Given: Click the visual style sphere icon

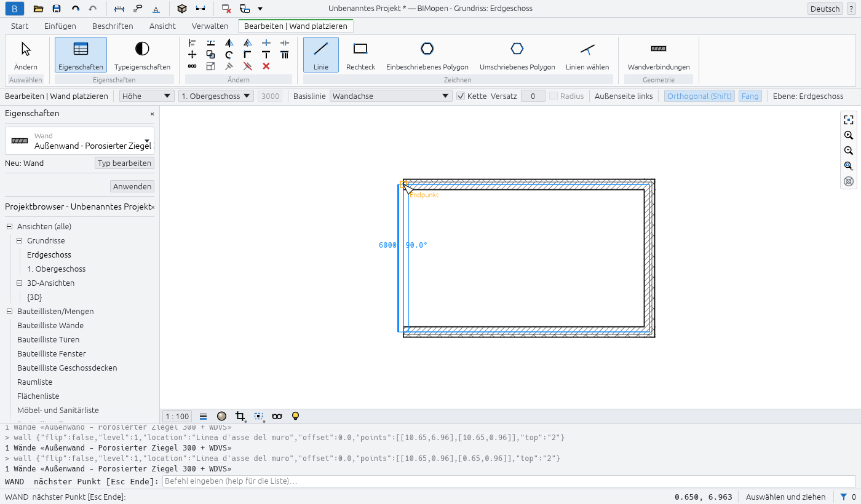Looking at the screenshot, I should (x=221, y=416).
